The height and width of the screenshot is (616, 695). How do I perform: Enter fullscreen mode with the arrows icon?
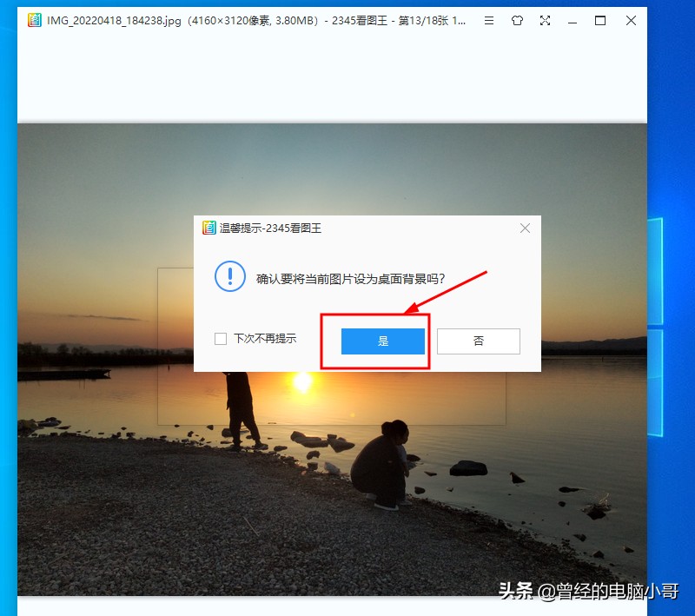pyautogui.click(x=545, y=20)
